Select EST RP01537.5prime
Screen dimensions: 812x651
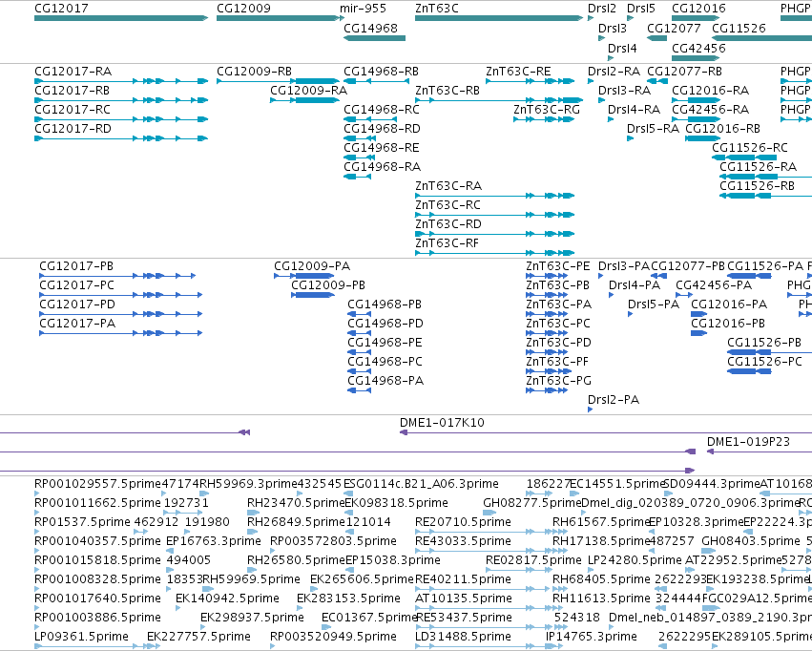[x=82, y=521]
